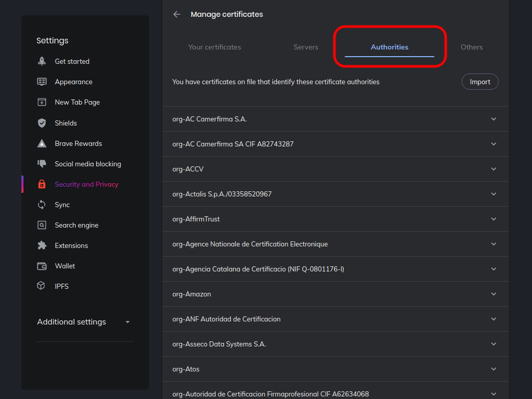532x399 pixels.
Task: Click the Brave Rewards triangle icon
Action: tap(42, 143)
